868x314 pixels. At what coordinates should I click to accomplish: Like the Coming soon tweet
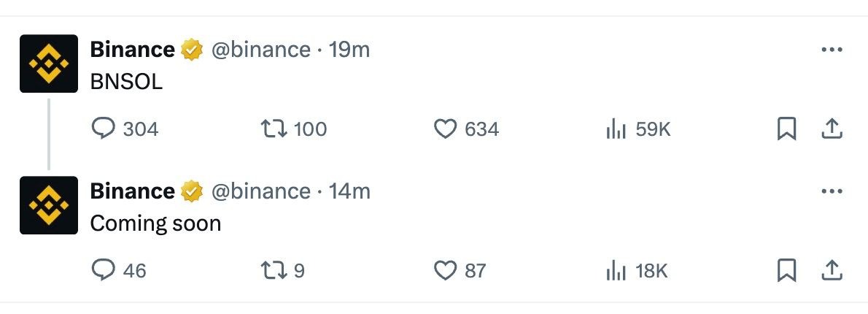click(445, 271)
